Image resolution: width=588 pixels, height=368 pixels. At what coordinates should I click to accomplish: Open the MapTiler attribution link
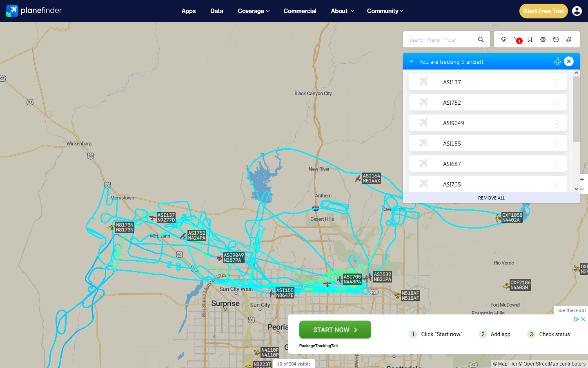click(x=505, y=364)
